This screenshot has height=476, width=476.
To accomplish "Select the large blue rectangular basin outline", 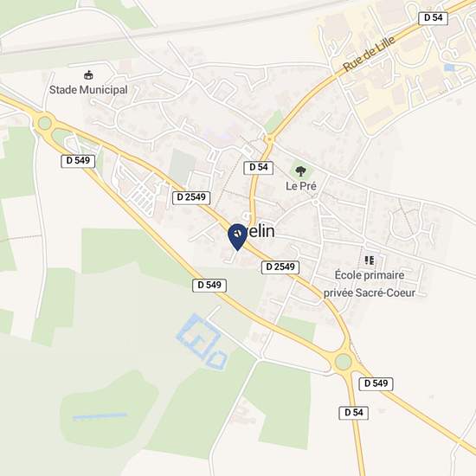I will click(x=198, y=337).
